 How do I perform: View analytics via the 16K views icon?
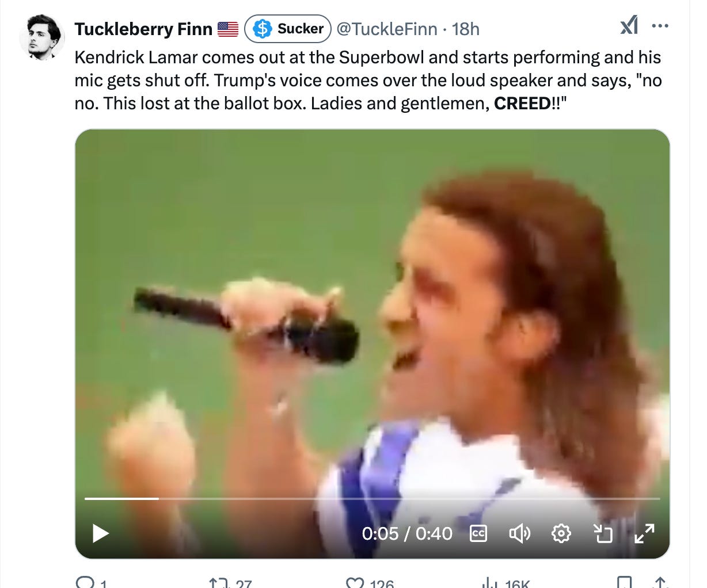[x=488, y=582]
